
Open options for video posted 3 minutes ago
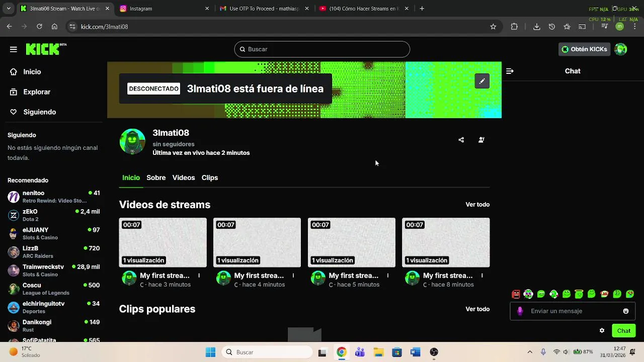click(199, 276)
